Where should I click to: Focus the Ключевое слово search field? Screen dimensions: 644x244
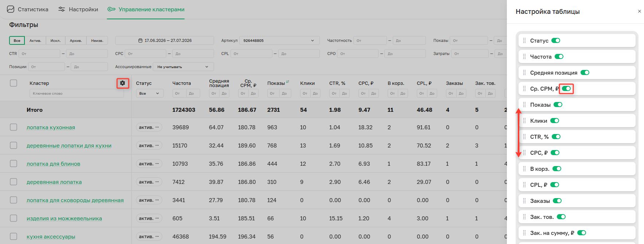[x=77, y=93]
